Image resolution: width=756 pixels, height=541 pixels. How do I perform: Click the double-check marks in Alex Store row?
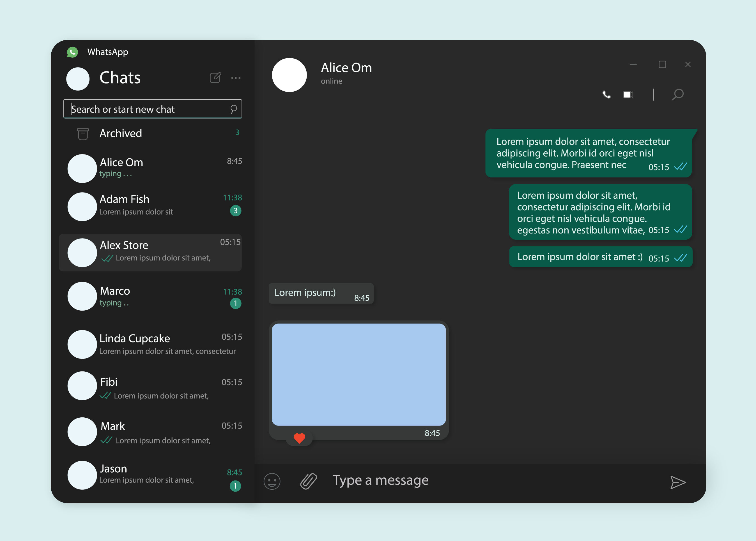tap(107, 258)
